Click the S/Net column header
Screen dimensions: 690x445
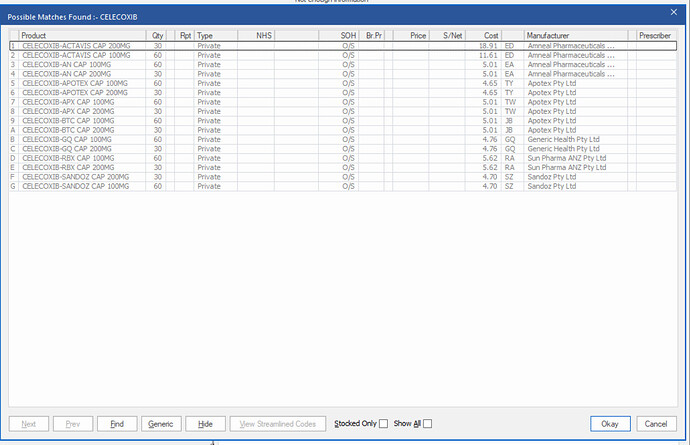447,36
